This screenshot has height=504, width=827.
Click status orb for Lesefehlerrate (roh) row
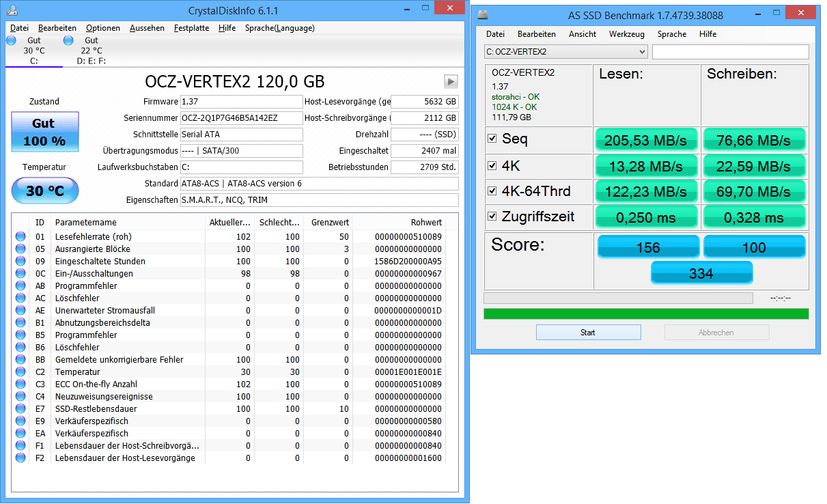point(20,237)
